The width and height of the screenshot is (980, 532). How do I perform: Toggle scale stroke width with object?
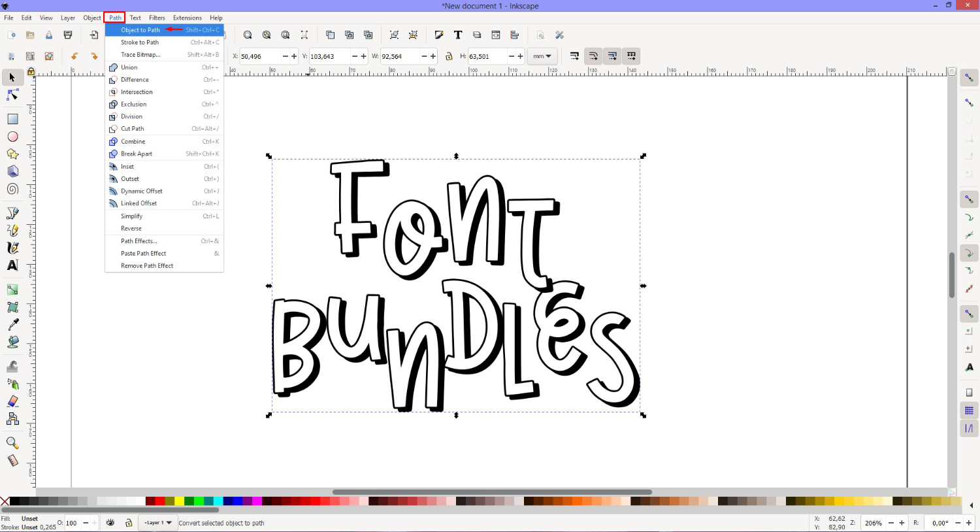click(x=574, y=56)
